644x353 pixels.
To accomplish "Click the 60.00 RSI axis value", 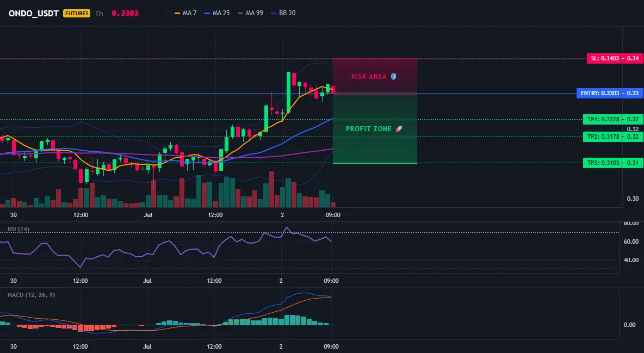I will coord(631,241).
